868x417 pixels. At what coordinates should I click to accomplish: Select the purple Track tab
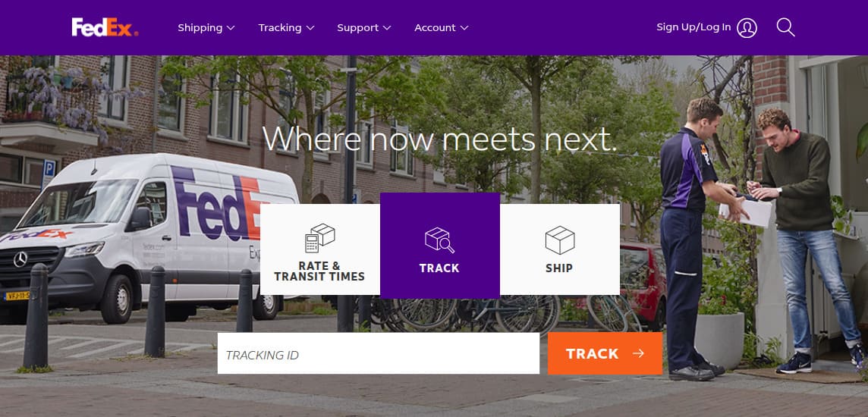pyautogui.click(x=440, y=246)
